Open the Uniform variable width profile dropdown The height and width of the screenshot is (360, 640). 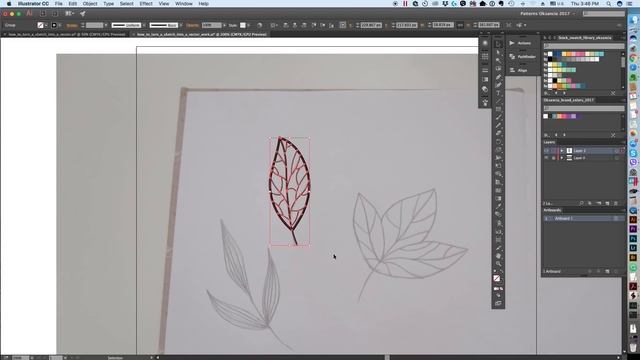coord(144,25)
